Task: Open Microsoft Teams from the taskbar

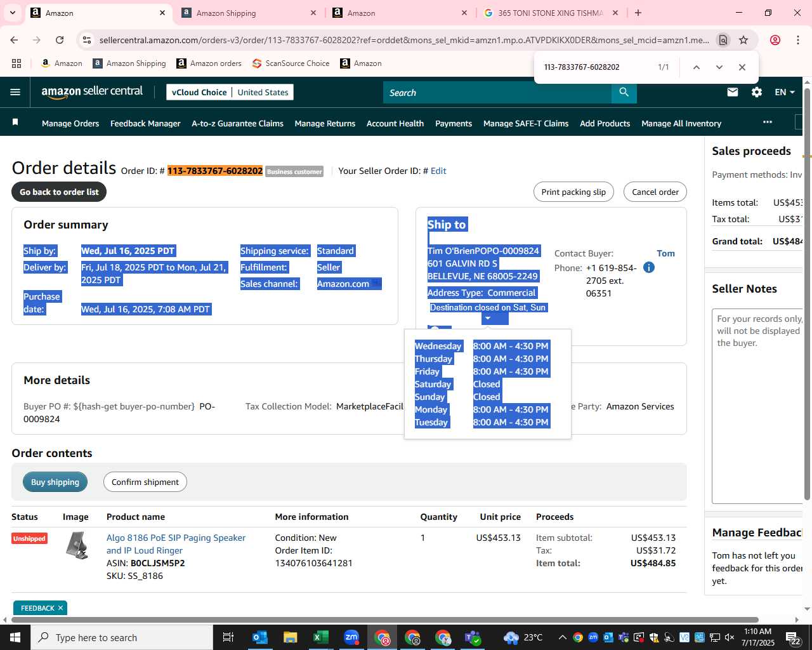Action: click(x=473, y=637)
